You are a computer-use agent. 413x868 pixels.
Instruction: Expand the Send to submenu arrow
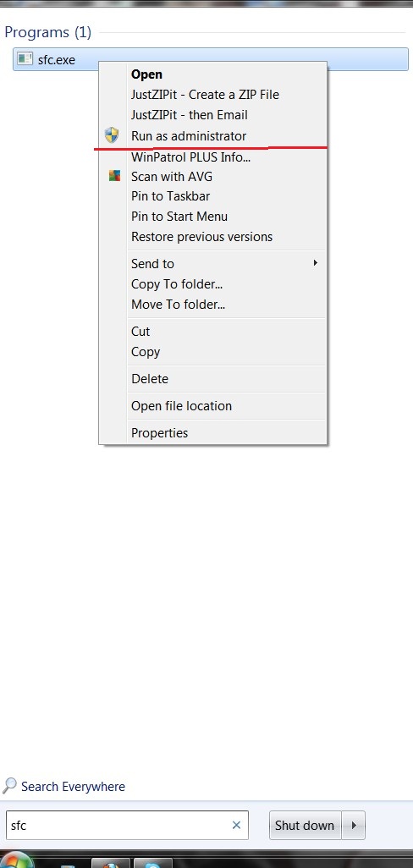(315, 262)
